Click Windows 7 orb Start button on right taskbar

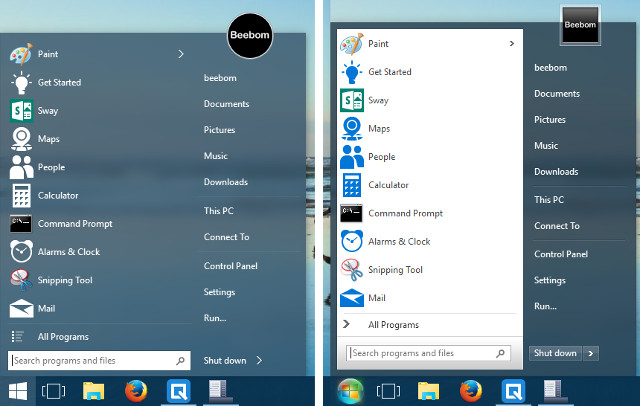click(x=350, y=391)
